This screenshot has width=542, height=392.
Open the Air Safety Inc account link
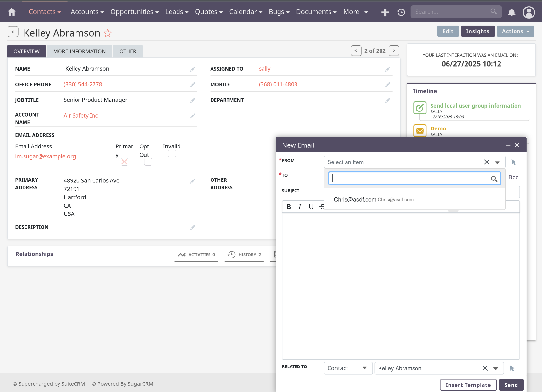(x=81, y=116)
